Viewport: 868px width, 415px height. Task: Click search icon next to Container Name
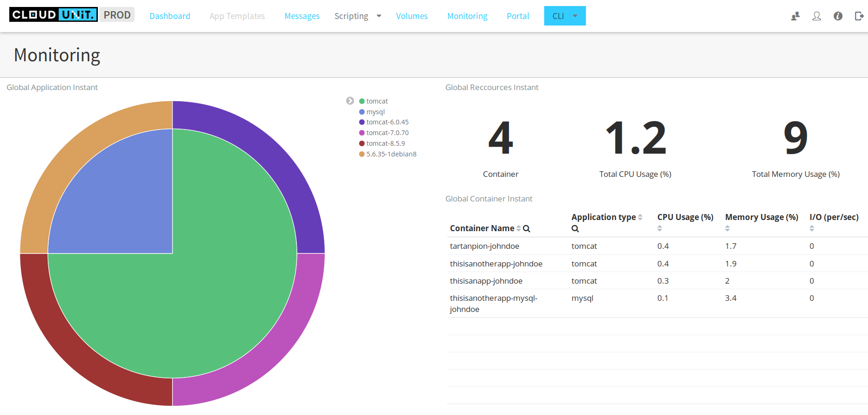pyautogui.click(x=527, y=228)
